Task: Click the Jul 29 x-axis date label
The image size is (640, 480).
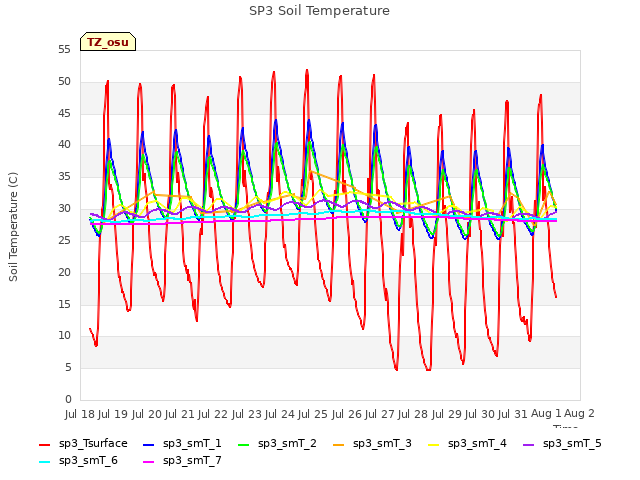Action: click(446, 414)
